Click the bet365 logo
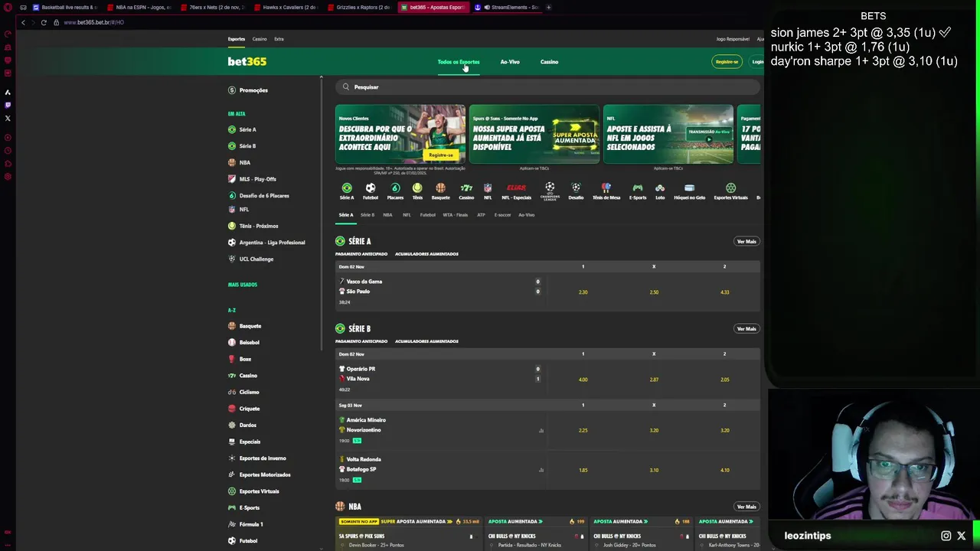The width and height of the screenshot is (980, 551). 247,61
